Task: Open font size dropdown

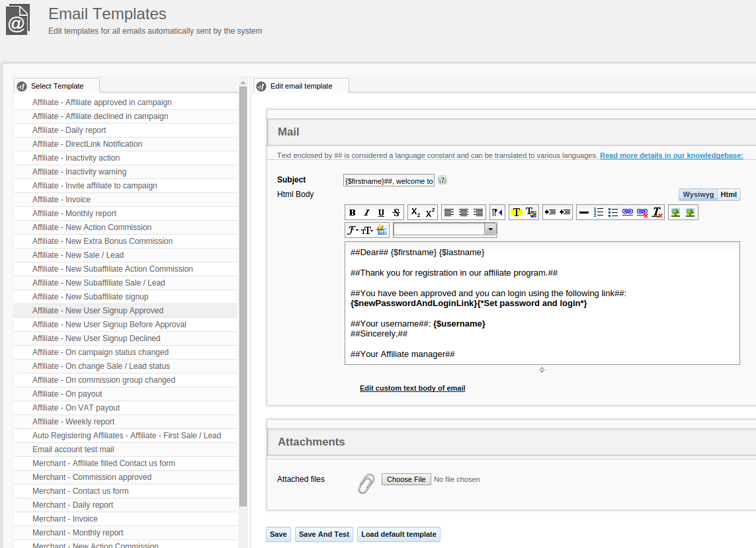Action: point(367,231)
